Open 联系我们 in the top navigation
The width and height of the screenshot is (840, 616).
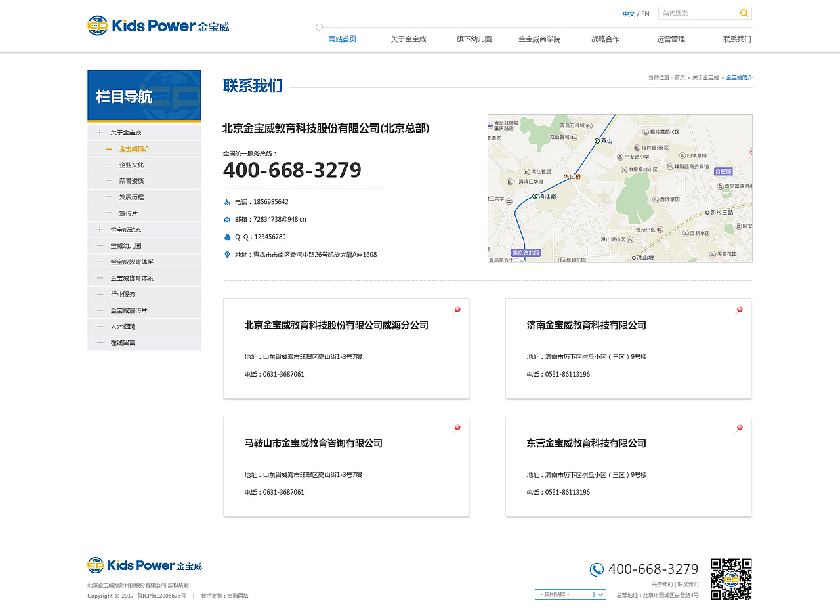coord(737,39)
